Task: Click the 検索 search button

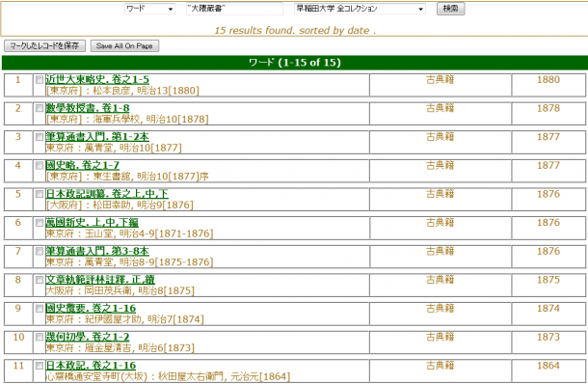Action: [450, 9]
